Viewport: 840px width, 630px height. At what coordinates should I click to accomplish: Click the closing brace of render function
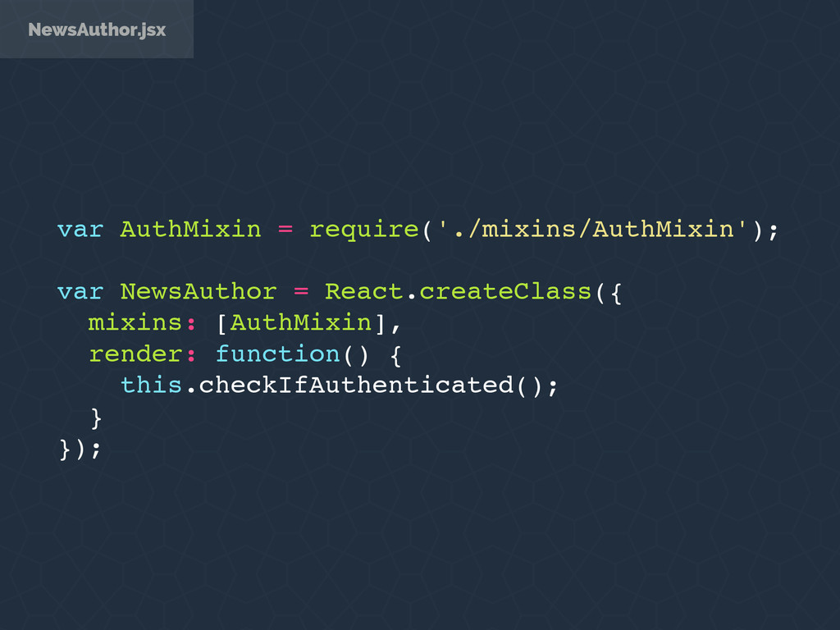point(96,418)
